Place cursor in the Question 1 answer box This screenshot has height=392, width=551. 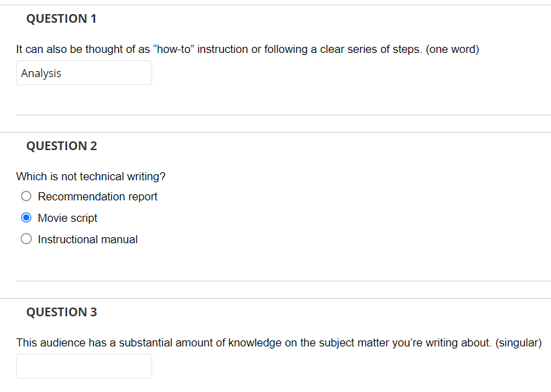[84, 72]
